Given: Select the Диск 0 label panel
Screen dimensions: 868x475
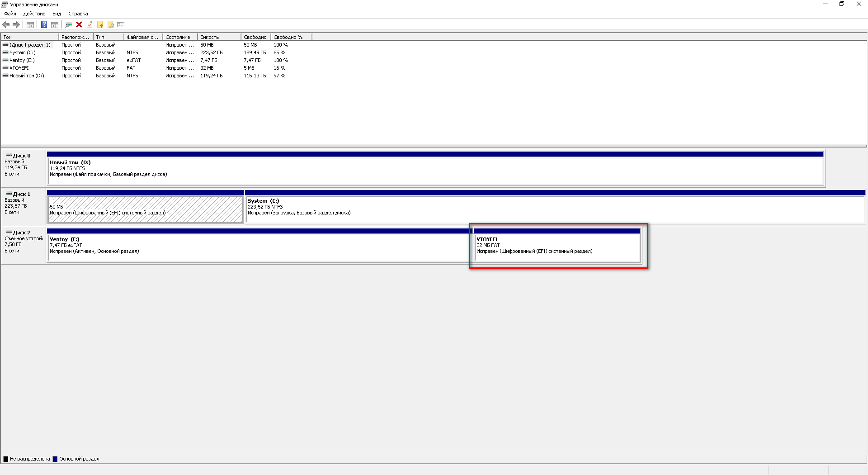Looking at the screenshot, I should click(24, 168).
